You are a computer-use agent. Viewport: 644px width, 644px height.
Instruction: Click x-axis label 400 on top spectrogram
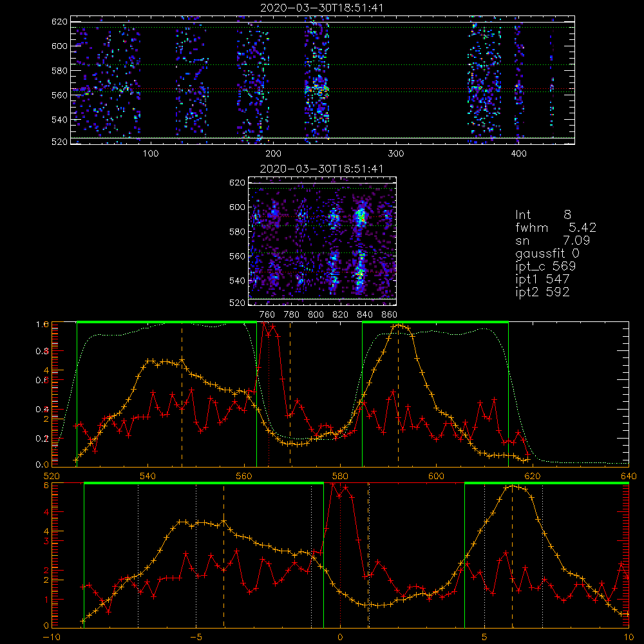click(x=518, y=154)
